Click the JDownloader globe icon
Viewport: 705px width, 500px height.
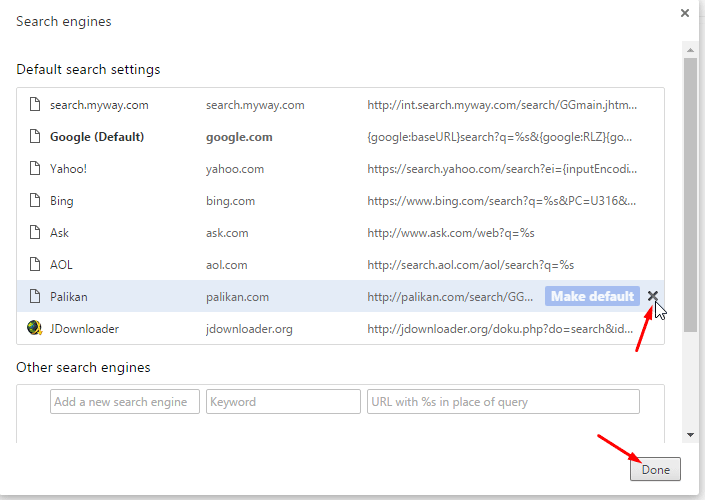pos(35,328)
